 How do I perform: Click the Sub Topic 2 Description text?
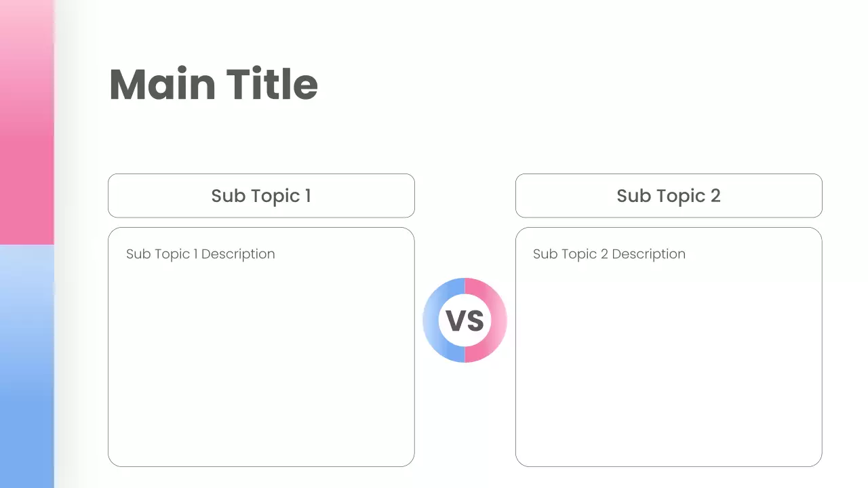tap(609, 254)
